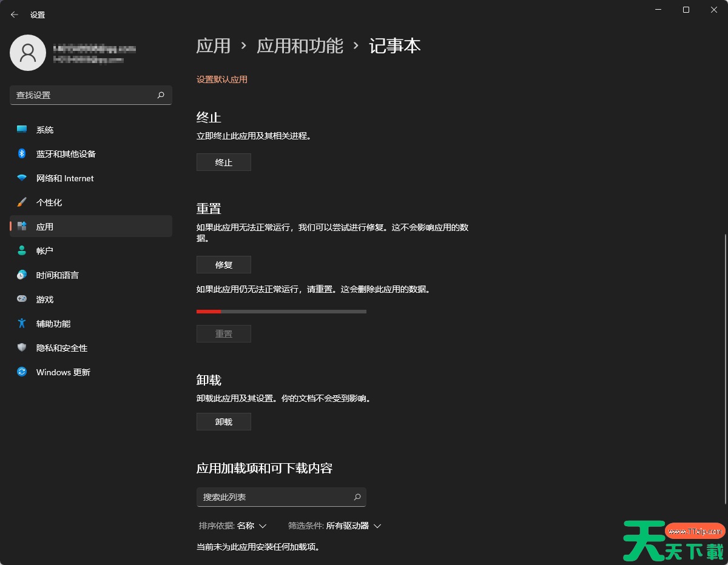Click the back arrow in title bar
The width and height of the screenshot is (728, 565).
[x=15, y=15]
